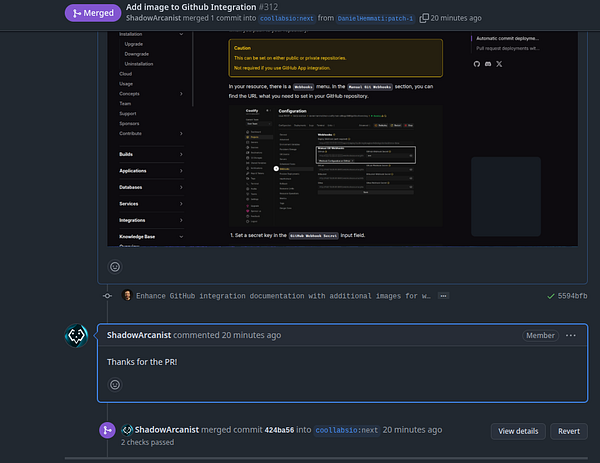Select Support in the docs sidebar

[x=127, y=114]
